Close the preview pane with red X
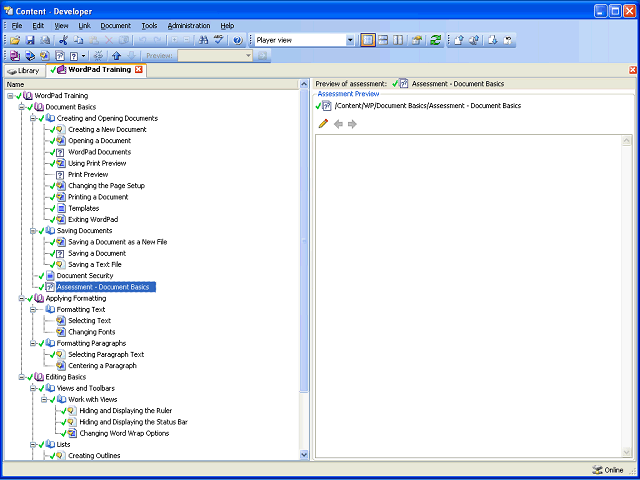The width and height of the screenshot is (640, 480). click(x=633, y=70)
